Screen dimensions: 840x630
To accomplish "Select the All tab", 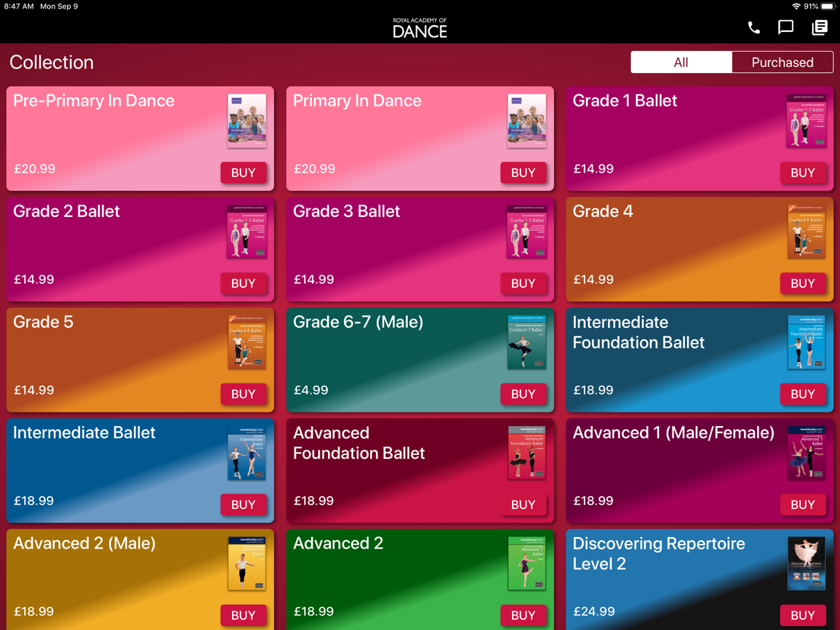I will [681, 62].
